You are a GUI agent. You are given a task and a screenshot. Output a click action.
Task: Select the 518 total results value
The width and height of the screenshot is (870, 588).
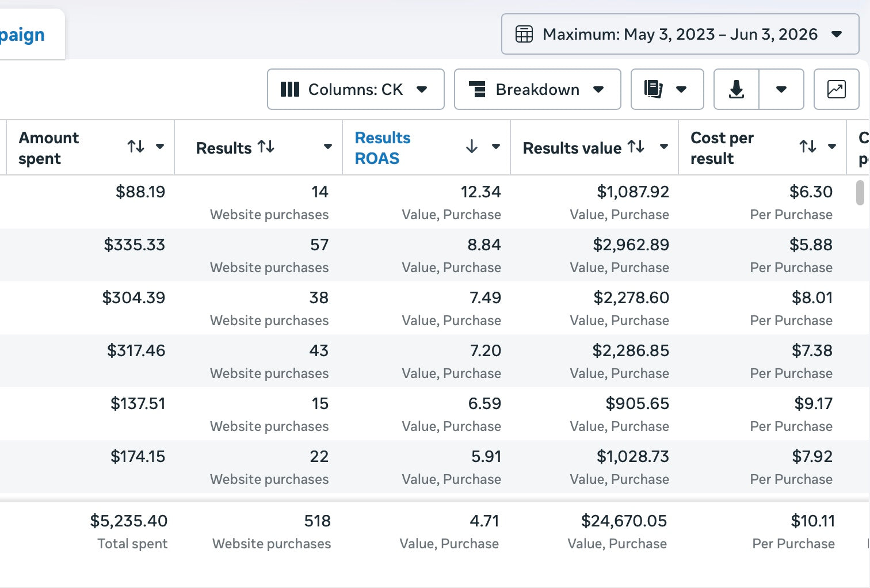[x=318, y=521]
